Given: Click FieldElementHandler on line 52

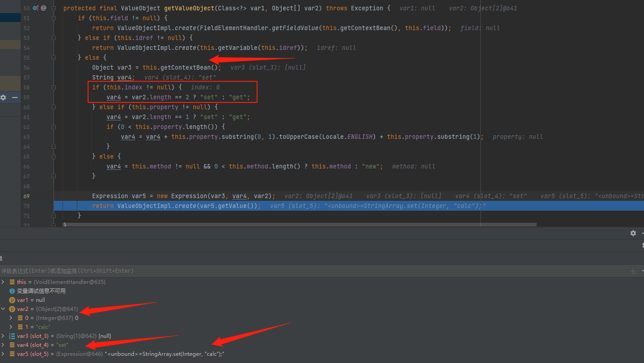Looking at the screenshot, I should [x=234, y=28].
